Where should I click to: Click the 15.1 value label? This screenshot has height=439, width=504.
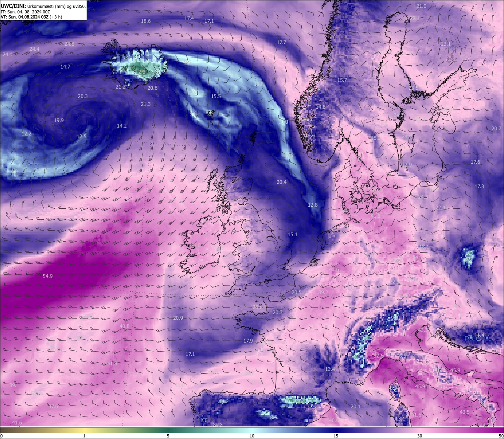[x=293, y=235]
